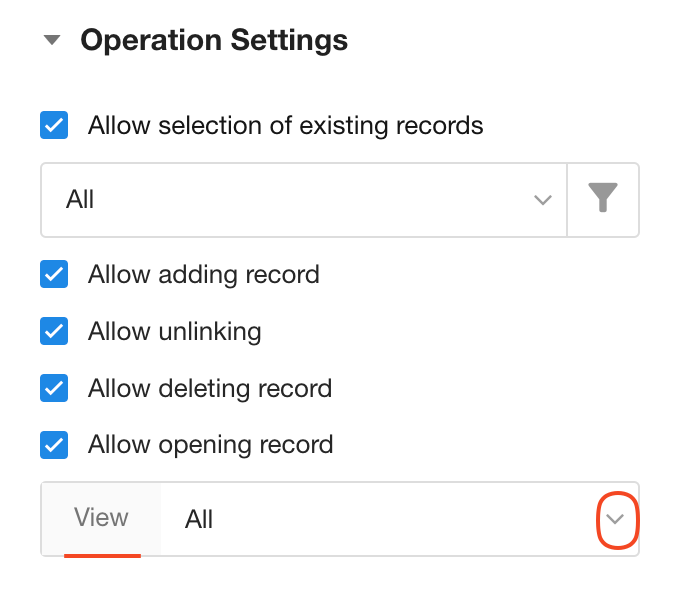Screen dimensions: 678x596
Task: Click the 'Allow opening record' label text
Action: 210,444
